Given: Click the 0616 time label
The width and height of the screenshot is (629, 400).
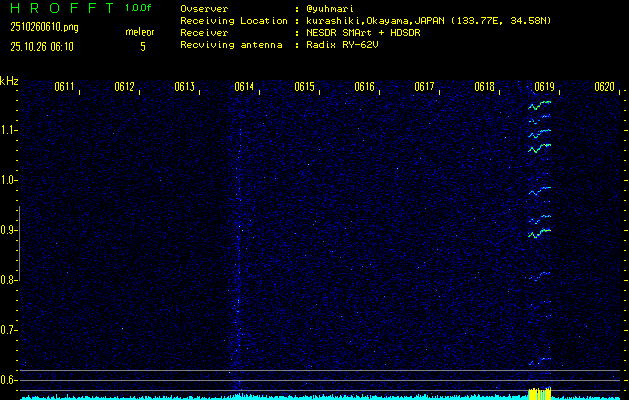Looking at the screenshot, I should 364,87.
